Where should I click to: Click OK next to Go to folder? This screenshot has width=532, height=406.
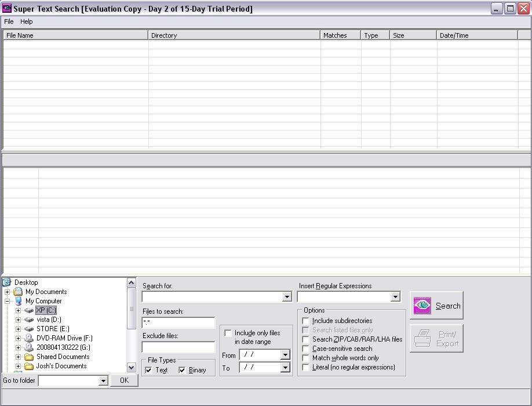124,380
